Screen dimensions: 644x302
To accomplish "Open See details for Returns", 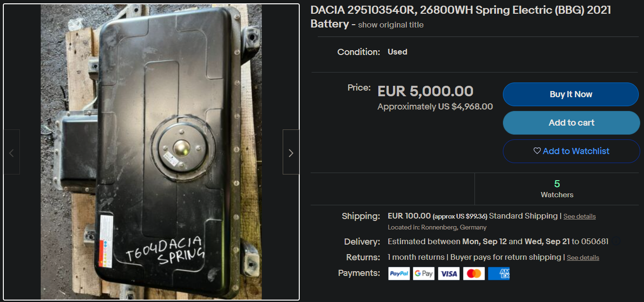I will coord(583,257).
